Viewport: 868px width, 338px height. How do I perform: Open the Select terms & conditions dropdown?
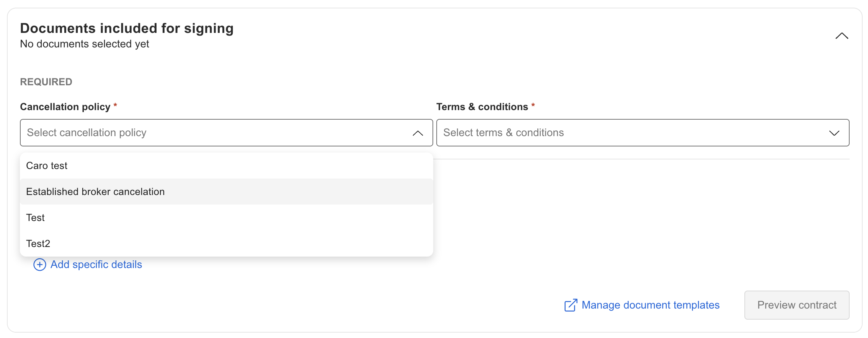(643, 133)
